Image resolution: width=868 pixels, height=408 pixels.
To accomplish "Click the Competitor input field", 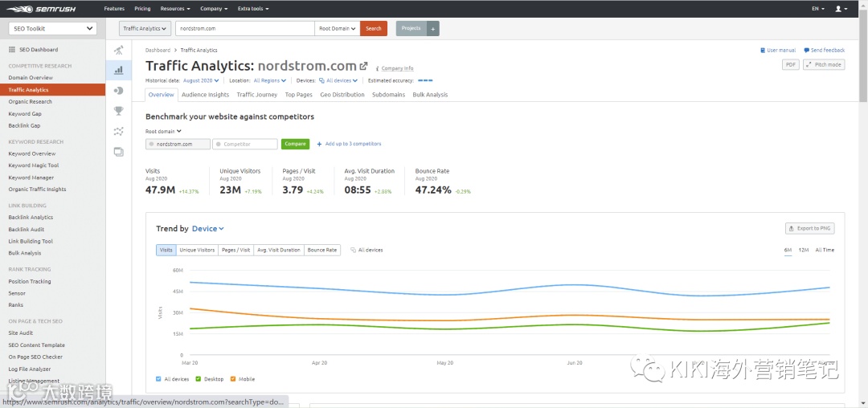I will pyautogui.click(x=245, y=144).
